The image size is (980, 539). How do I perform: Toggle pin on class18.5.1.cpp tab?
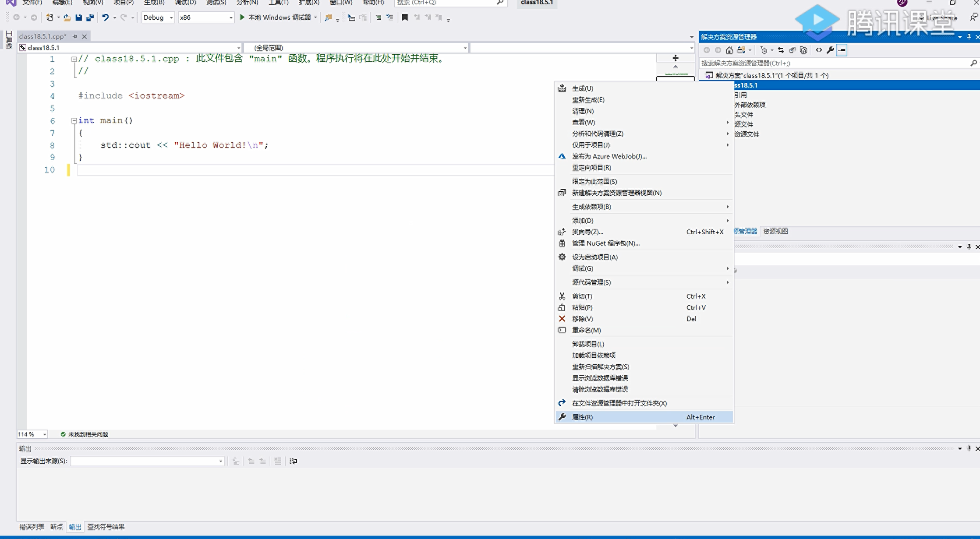click(x=75, y=36)
